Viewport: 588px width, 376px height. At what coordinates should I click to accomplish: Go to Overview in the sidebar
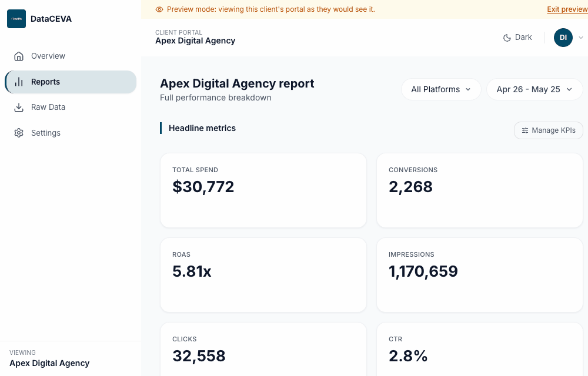click(71, 56)
